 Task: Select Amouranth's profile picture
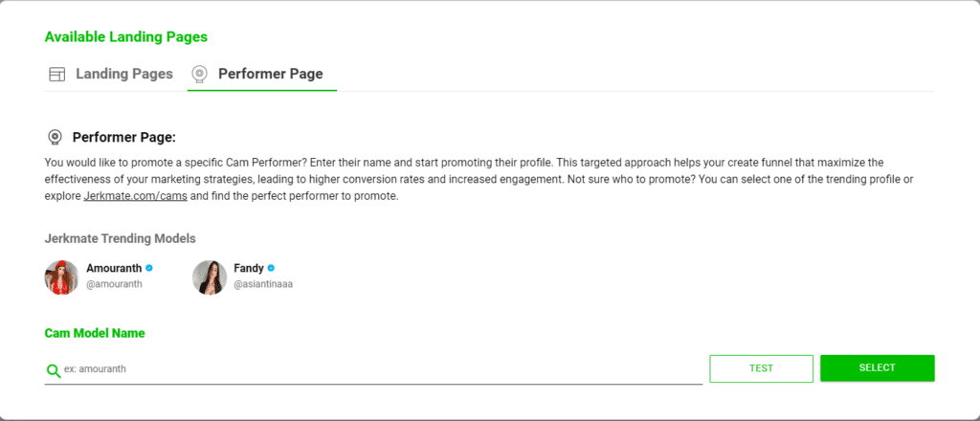(x=61, y=277)
